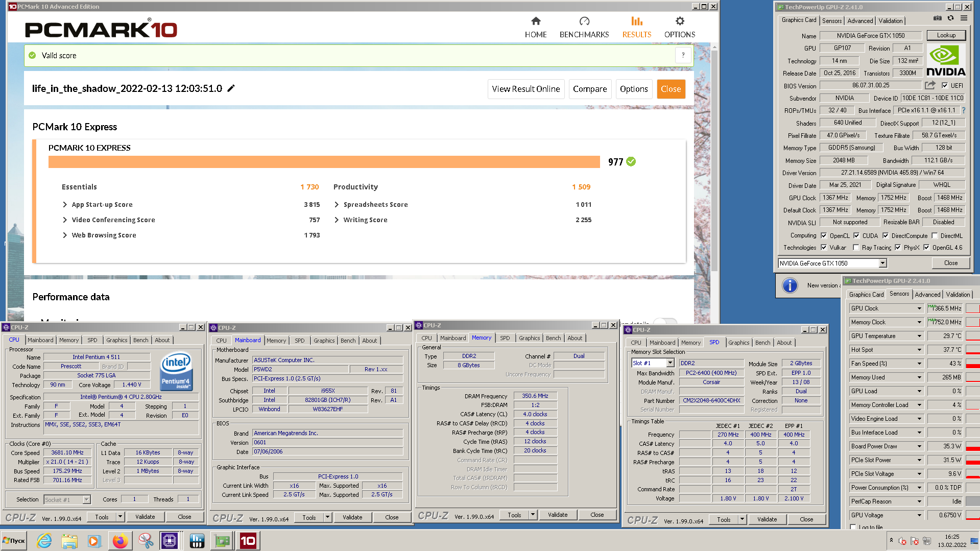This screenshot has height=551, width=980.
Task: Click View Result Online button
Action: [x=526, y=89]
